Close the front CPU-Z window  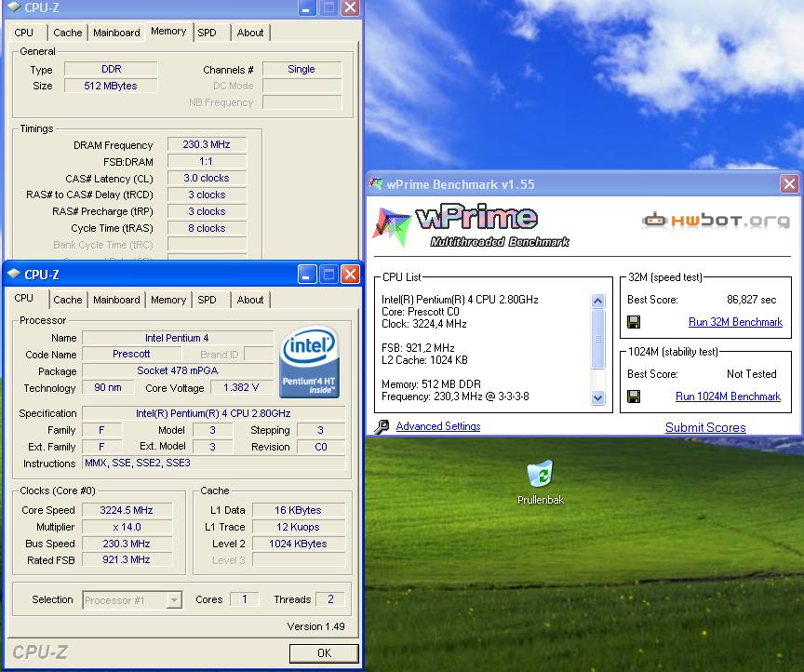(x=350, y=275)
